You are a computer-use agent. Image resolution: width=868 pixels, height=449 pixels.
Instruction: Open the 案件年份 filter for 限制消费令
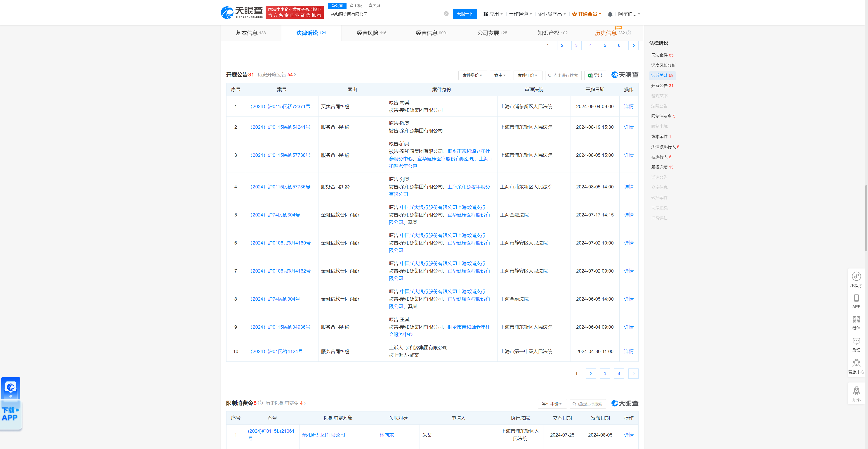pyautogui.click(x=552, y=404)
